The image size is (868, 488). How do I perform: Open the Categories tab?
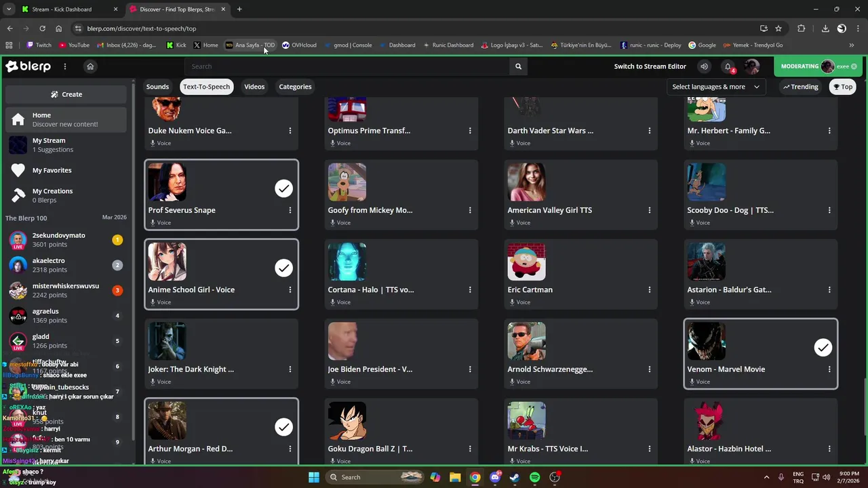[295, 87]
